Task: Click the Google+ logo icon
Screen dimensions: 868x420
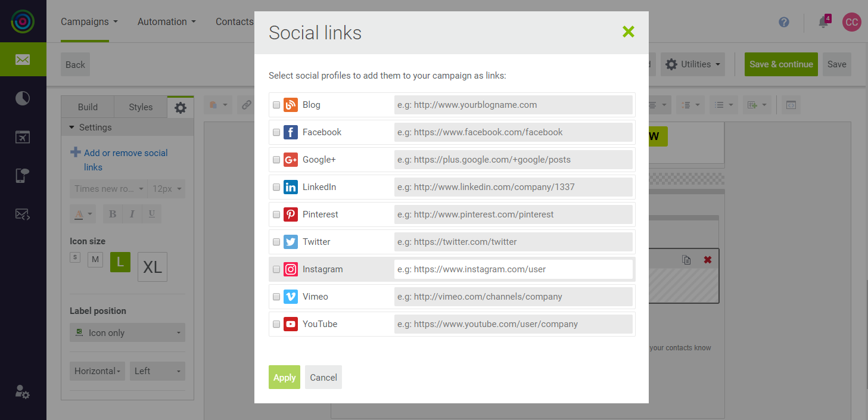Action: pyautogui.click(x=291, y=160)
